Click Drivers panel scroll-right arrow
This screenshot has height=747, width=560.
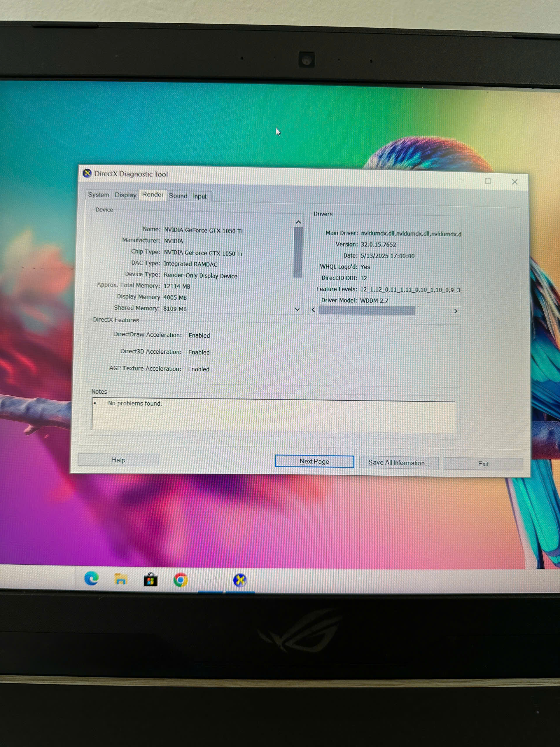pyautogui.click(x=455, y=311)
